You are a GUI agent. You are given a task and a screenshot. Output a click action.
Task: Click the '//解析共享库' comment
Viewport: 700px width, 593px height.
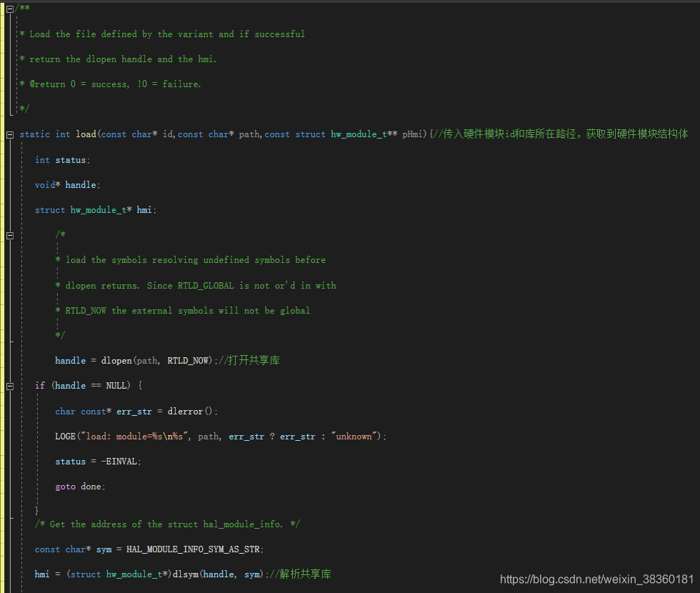301,574
